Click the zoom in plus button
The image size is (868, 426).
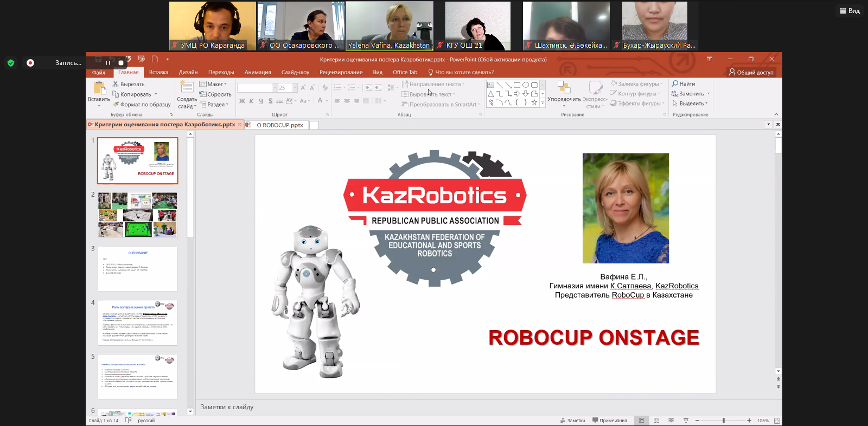tap(749, 421)
